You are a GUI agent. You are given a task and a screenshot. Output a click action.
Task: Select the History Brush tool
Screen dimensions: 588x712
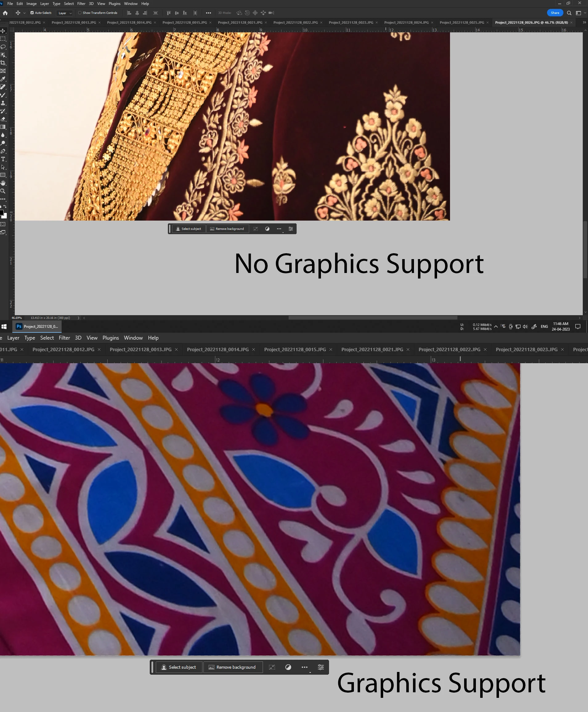[3, 111]
